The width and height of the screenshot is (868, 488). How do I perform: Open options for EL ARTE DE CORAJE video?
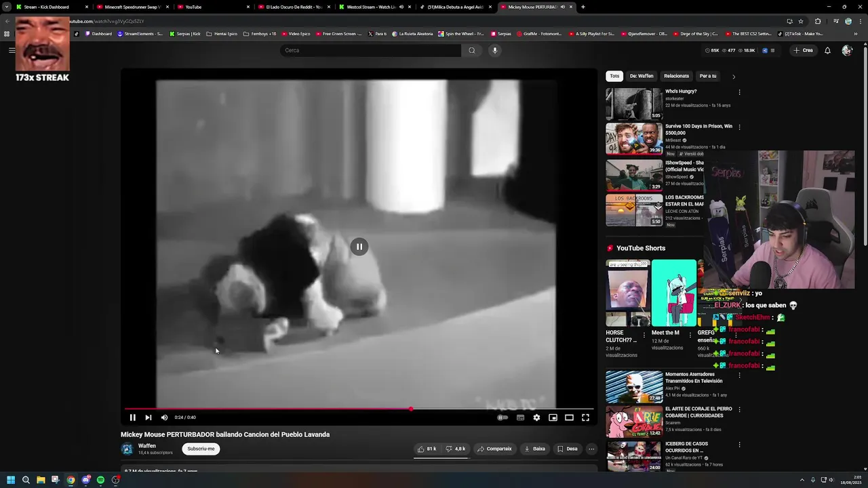point(739,409)
